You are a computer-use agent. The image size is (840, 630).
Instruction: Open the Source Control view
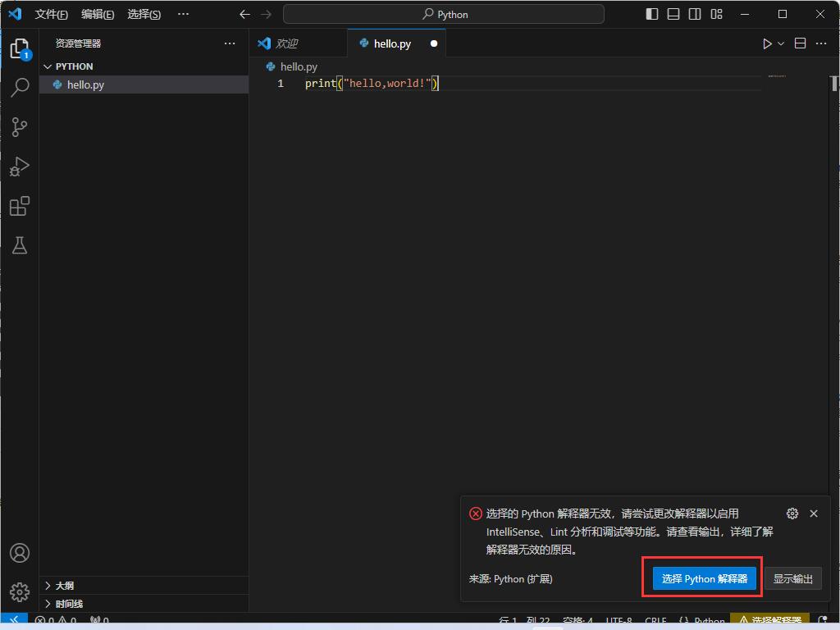coord(20,126)
